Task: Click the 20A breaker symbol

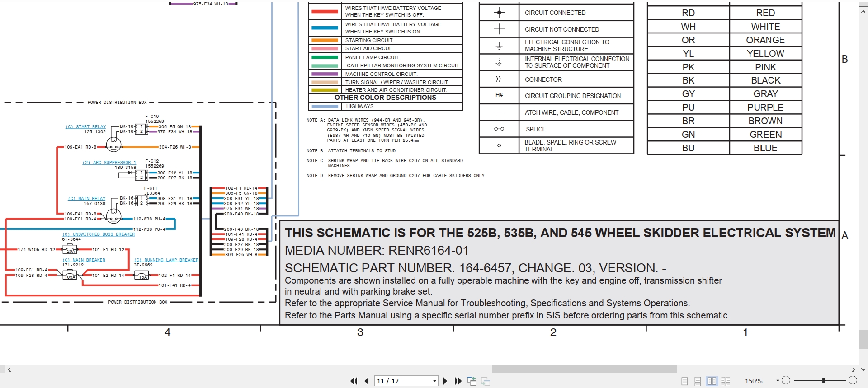Action: pyautogui.click(x=70, y=250)
